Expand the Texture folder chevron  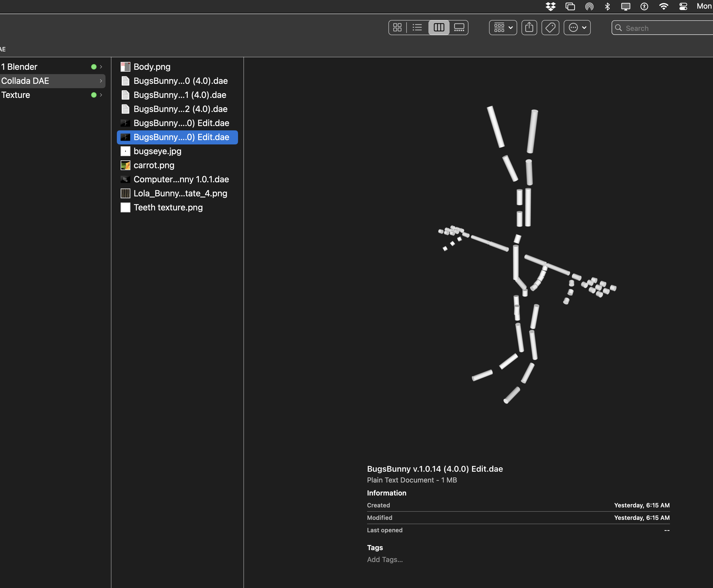(x=101, y=95)
